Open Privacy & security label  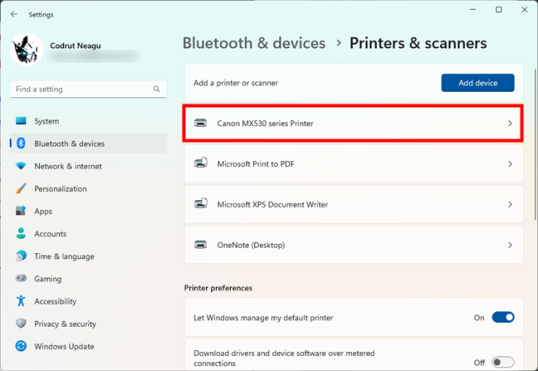(65, 324)
